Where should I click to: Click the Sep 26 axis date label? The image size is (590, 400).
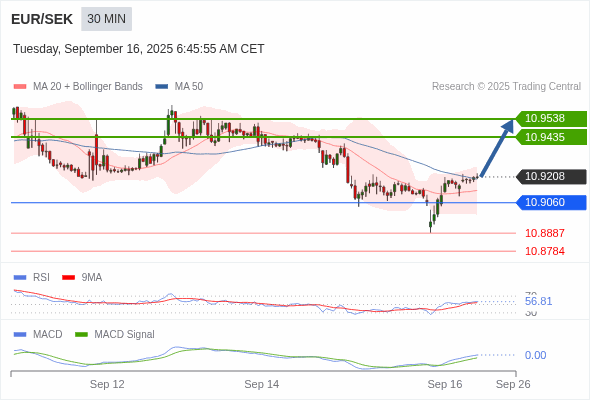click(x=513, y=384)
